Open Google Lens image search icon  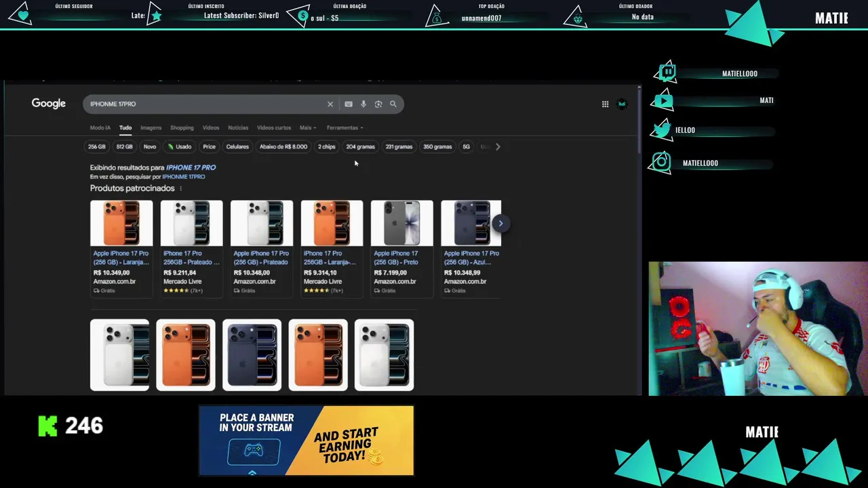378,104
